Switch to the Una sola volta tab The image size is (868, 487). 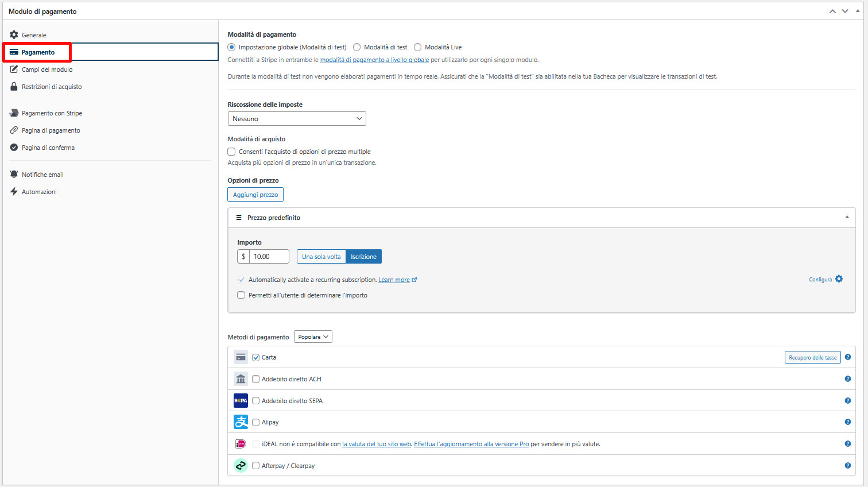tap(321, 256)
